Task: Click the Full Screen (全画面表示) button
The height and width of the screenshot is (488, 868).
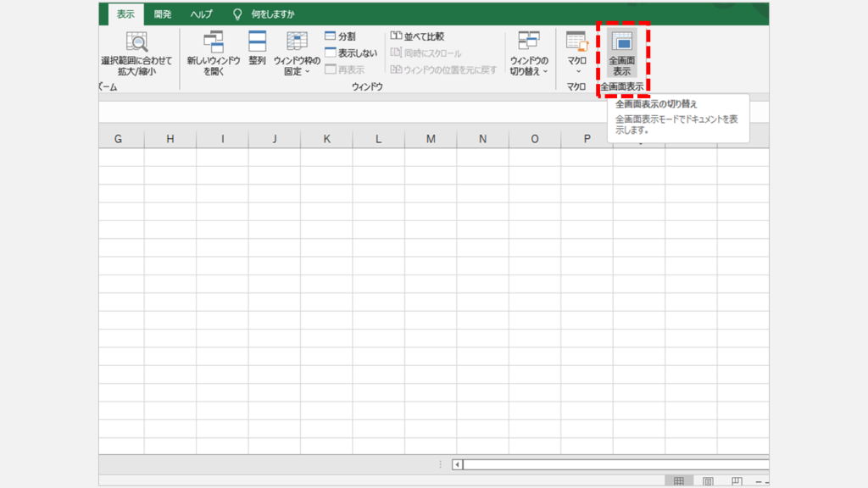Action: coord(622,53)
